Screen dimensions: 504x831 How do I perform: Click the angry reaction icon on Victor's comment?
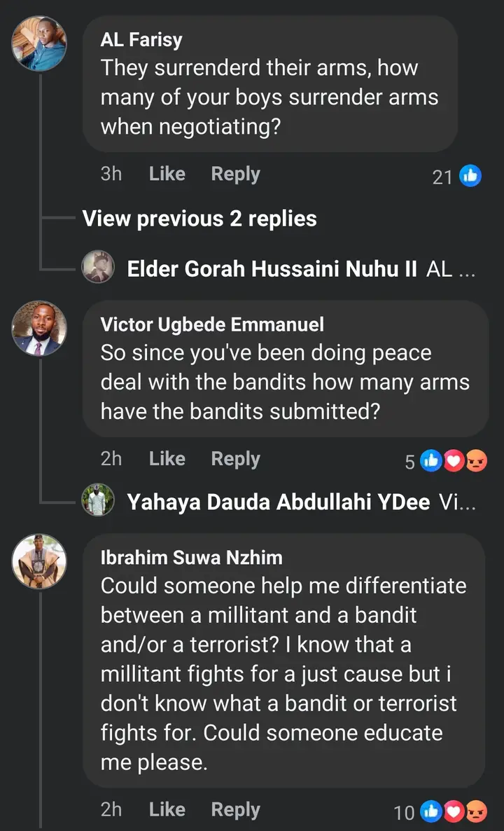pyautogui.click(x=475, y=461)
